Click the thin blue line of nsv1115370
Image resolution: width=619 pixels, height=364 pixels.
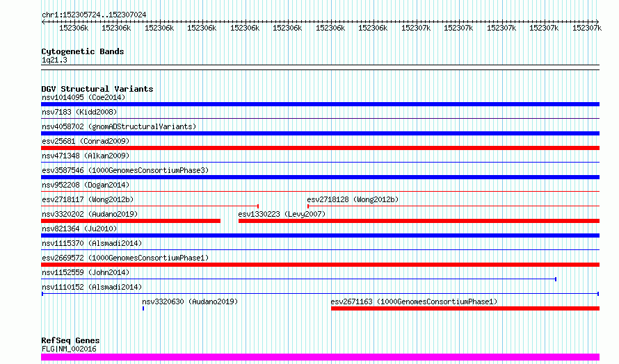(320, 249)
